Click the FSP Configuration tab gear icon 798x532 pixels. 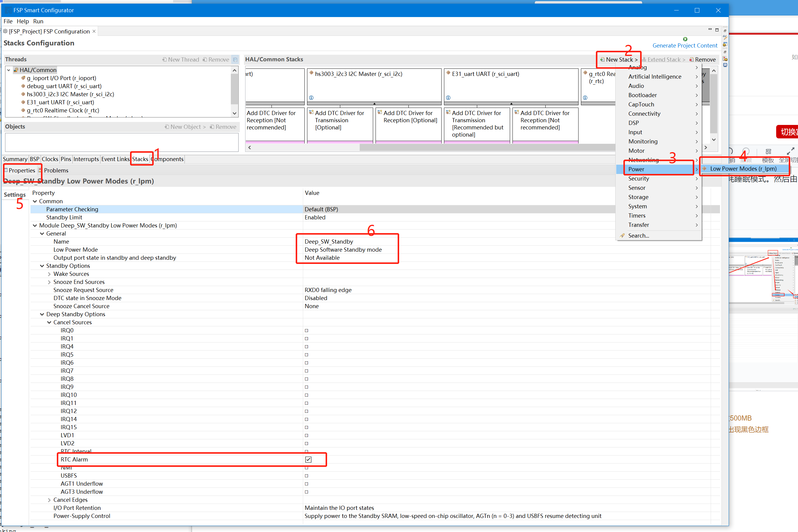5,31
